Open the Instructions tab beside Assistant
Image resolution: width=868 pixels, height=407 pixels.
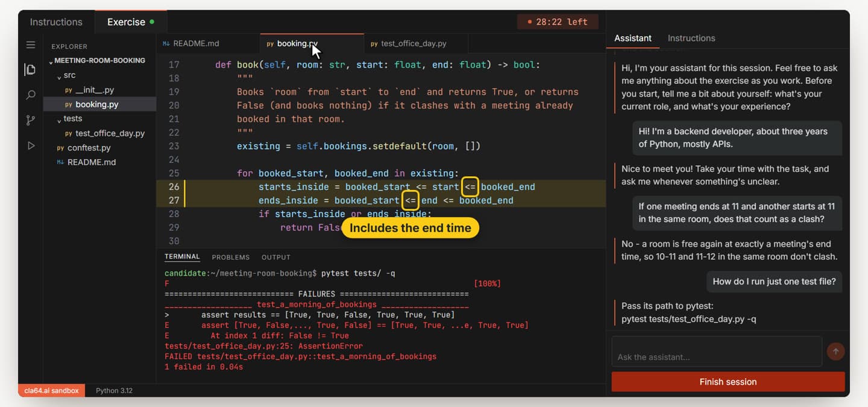(691, 38)
